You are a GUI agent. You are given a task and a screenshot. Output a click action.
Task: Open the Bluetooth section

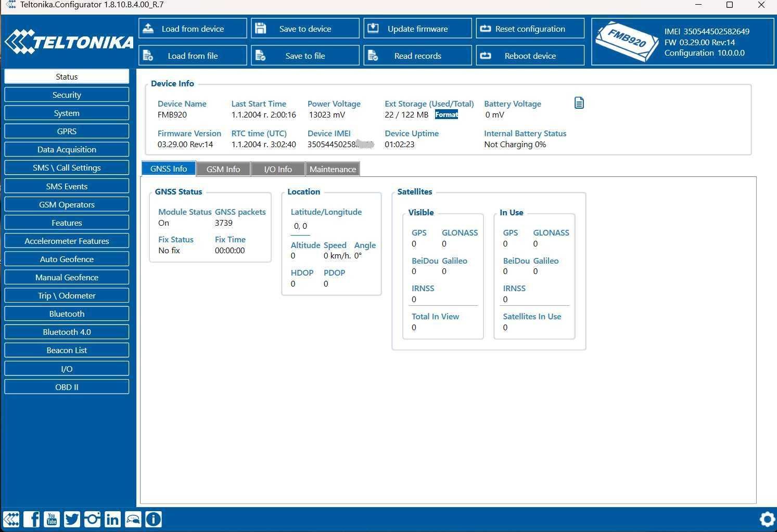(67, 314)
